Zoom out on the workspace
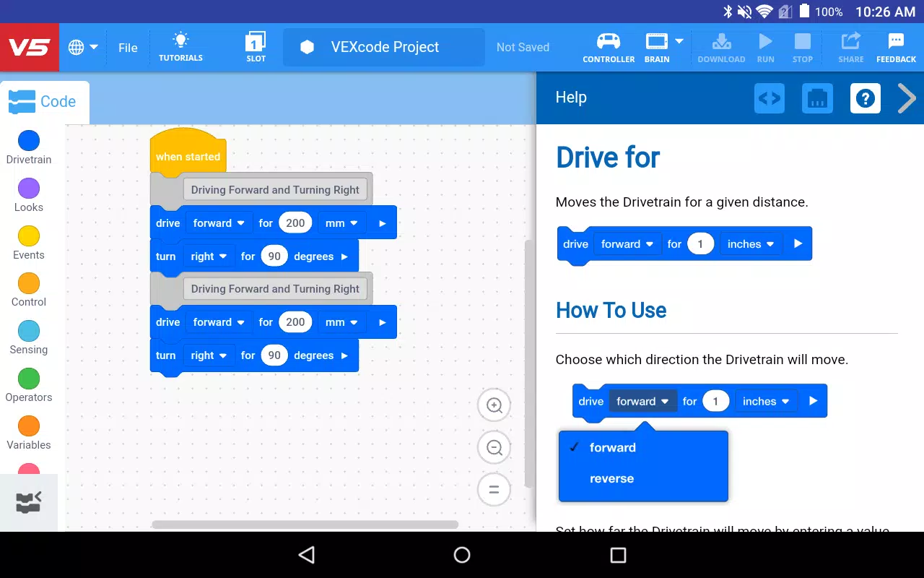Viewport: 924px width, 578px height. click(x=494, y=448)
